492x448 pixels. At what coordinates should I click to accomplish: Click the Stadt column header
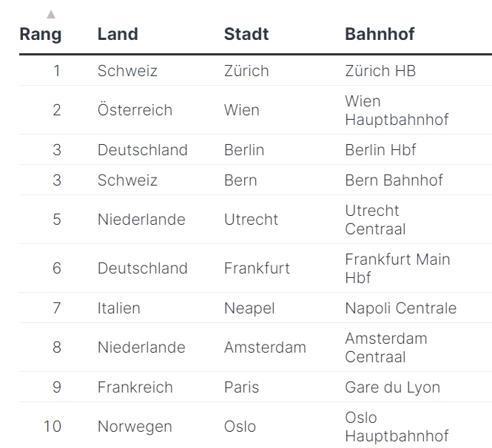pos(246,34)
